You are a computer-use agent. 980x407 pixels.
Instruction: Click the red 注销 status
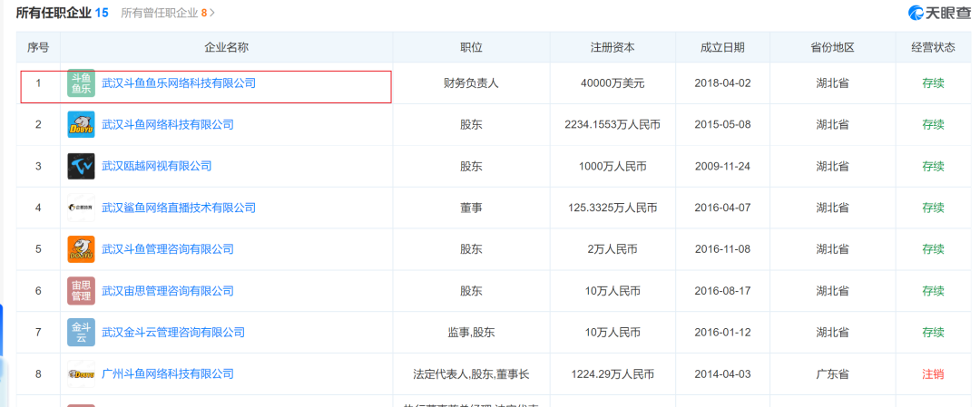click(x=933, y=374)
